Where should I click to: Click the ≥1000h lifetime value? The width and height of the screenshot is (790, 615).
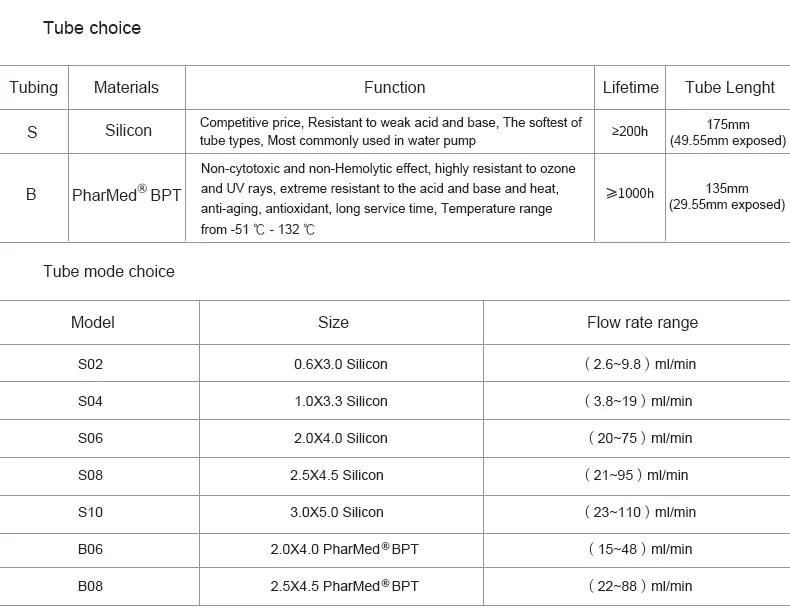630,193
